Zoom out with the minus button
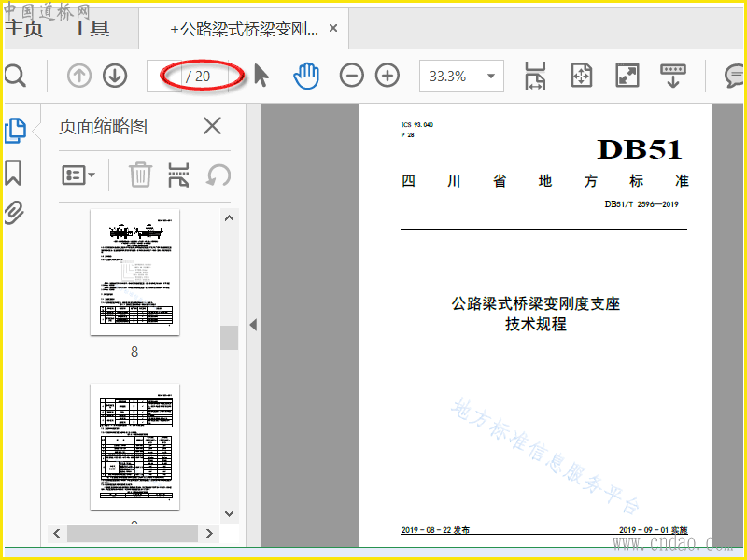The width and height of the screenshot is (747, 560). click(x=352, y=76)
